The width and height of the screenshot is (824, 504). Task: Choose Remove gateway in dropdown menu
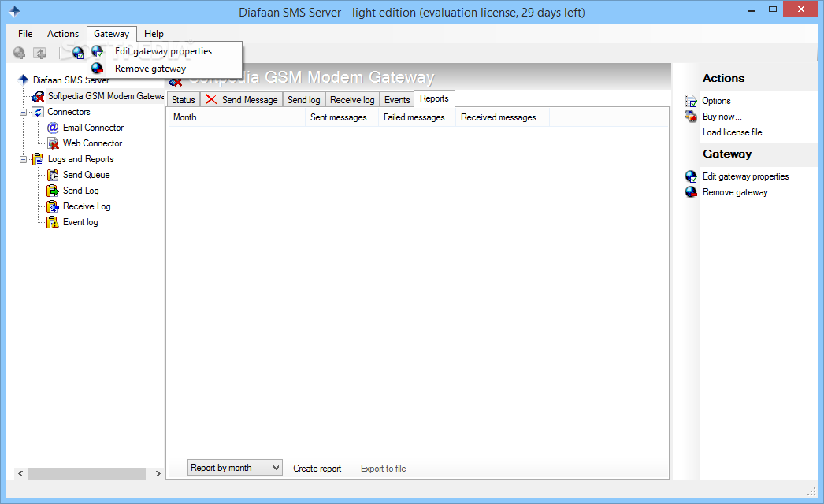click(150, 69)
